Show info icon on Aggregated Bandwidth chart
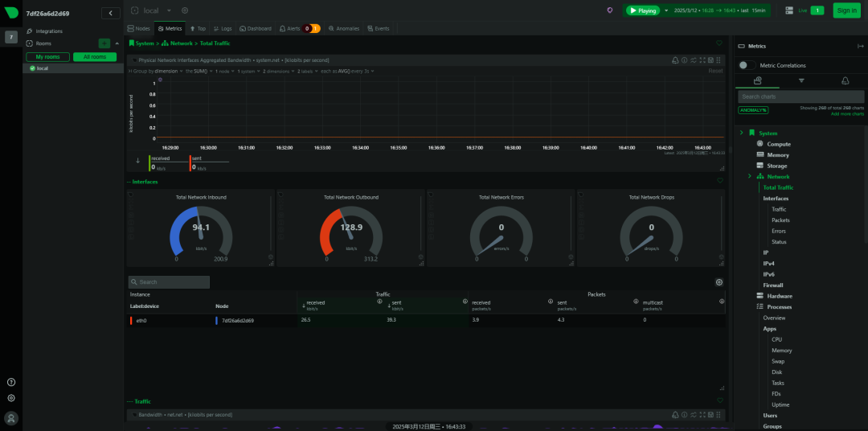Image resolution: width=868 pixels, height=431 pixels. point(684,60)
